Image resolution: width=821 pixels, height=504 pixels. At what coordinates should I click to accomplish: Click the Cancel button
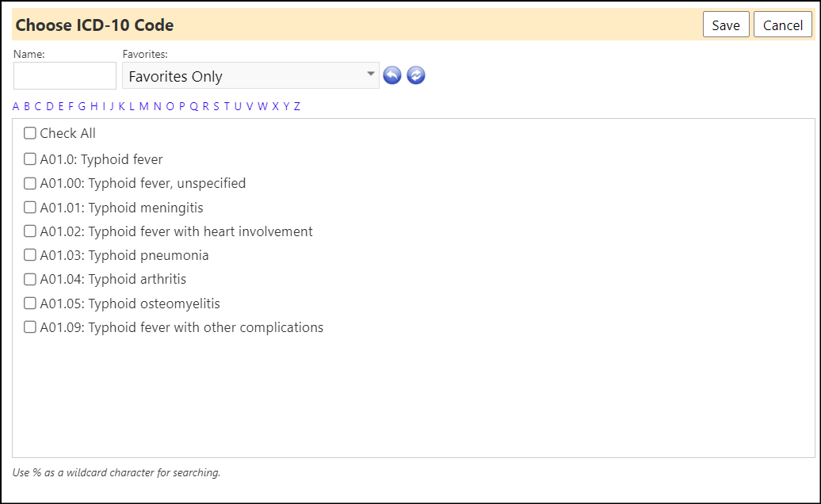pyautogui.click(x=782, y=25)
